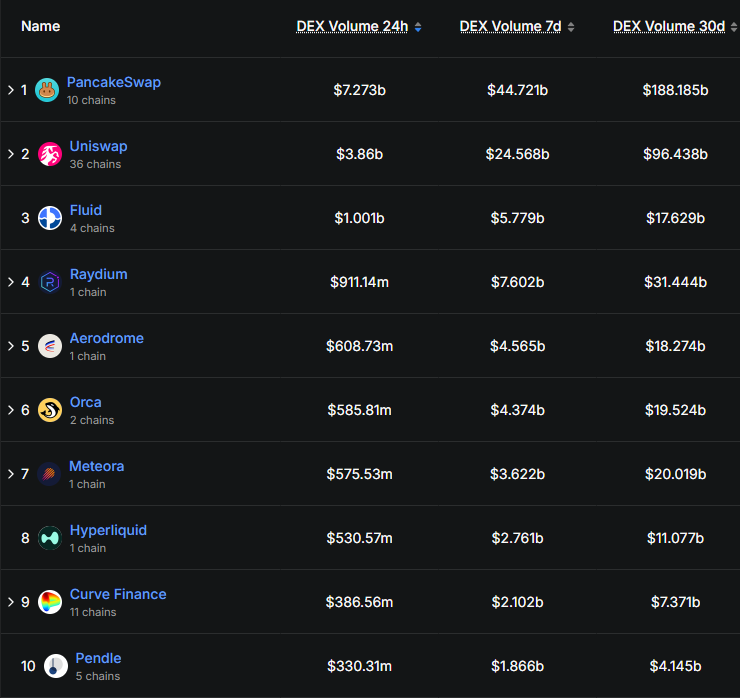Click Meteora 30d volume $20.019b
The width and height of the screenshot is (740, 698).
coord(675,474)
